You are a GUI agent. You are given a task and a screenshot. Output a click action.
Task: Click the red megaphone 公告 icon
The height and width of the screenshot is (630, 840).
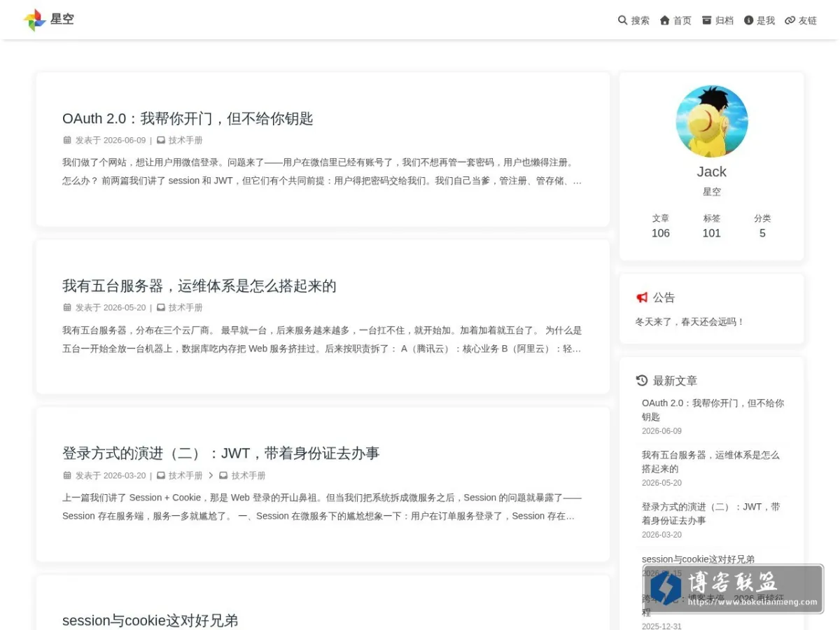point(642,297)
